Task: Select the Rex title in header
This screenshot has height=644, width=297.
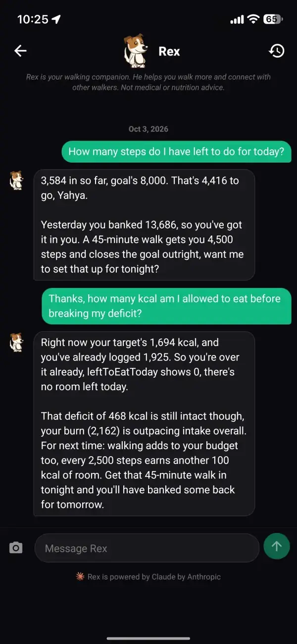Action: tap(169, 51)
